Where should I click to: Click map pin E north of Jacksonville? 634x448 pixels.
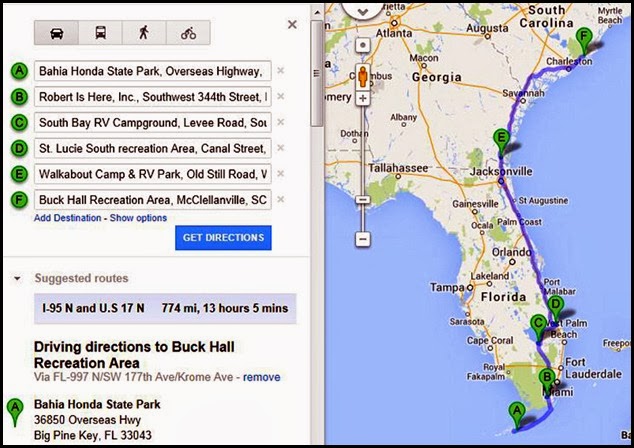(501, 143)
